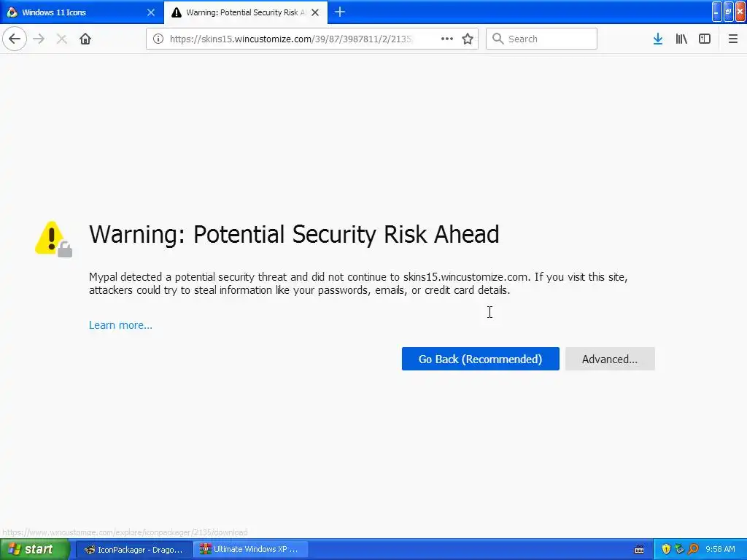Close the Warning security risk tab
This screenshot has width=747, height=560.
(x=315, y=12)
